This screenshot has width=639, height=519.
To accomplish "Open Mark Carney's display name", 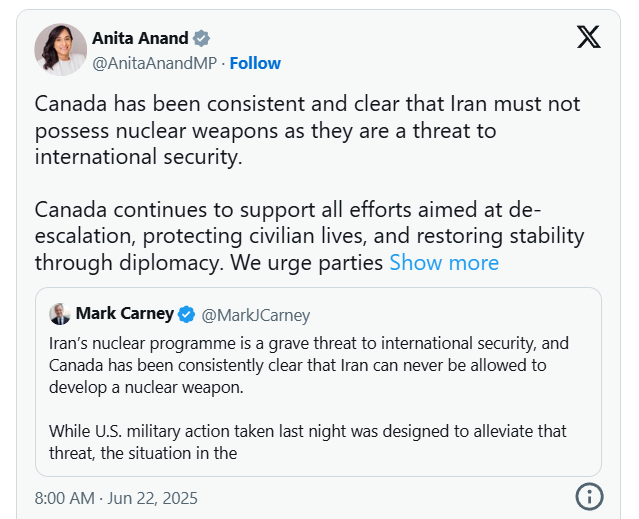I will click(124, 315).
